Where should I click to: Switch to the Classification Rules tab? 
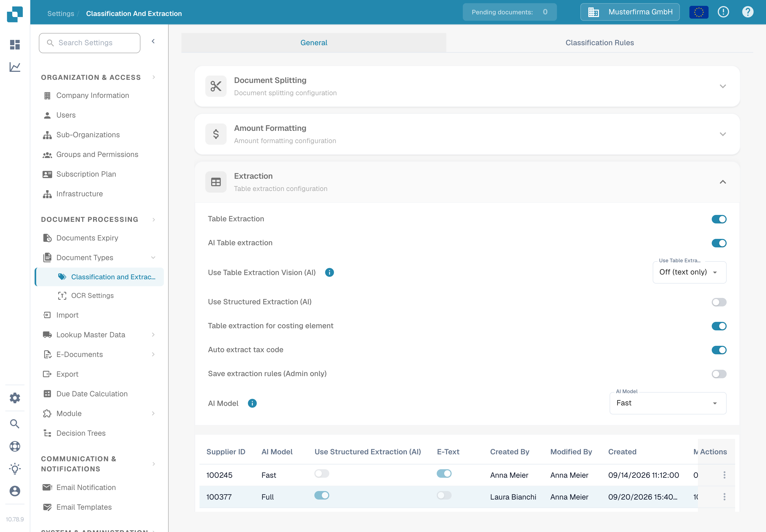(599, 43)
